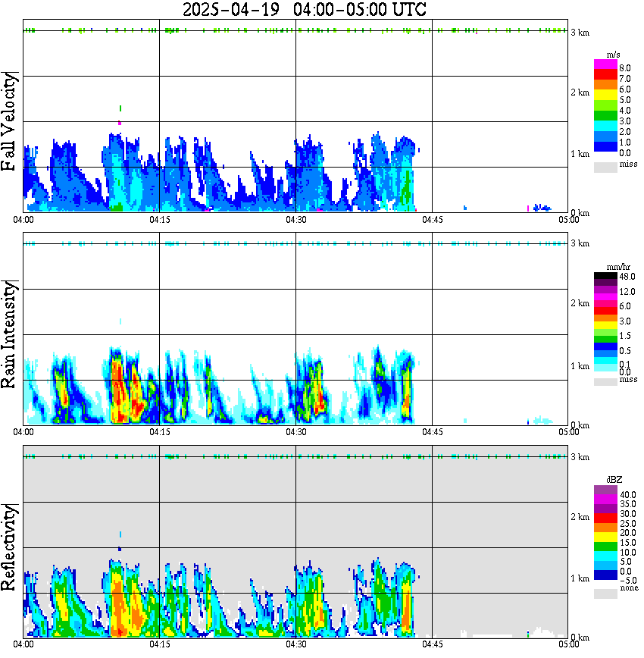Screen dimensions: 644x658
Task: Select the orange swatch in the dBZ legend
Action: pyautogui.click(x=605, y=528)
